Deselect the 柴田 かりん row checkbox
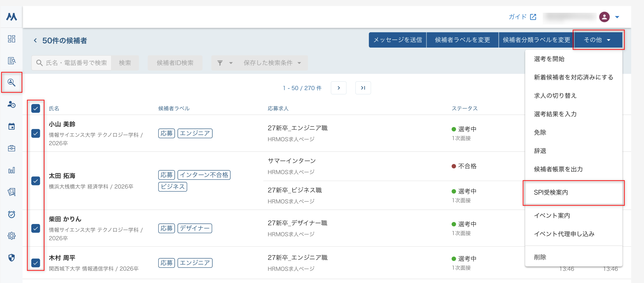 [36, 228]
